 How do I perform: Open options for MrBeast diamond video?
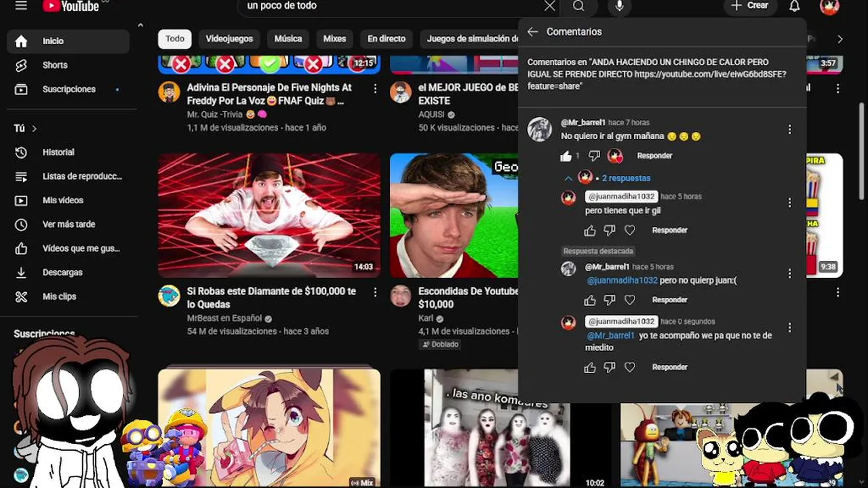375,292
